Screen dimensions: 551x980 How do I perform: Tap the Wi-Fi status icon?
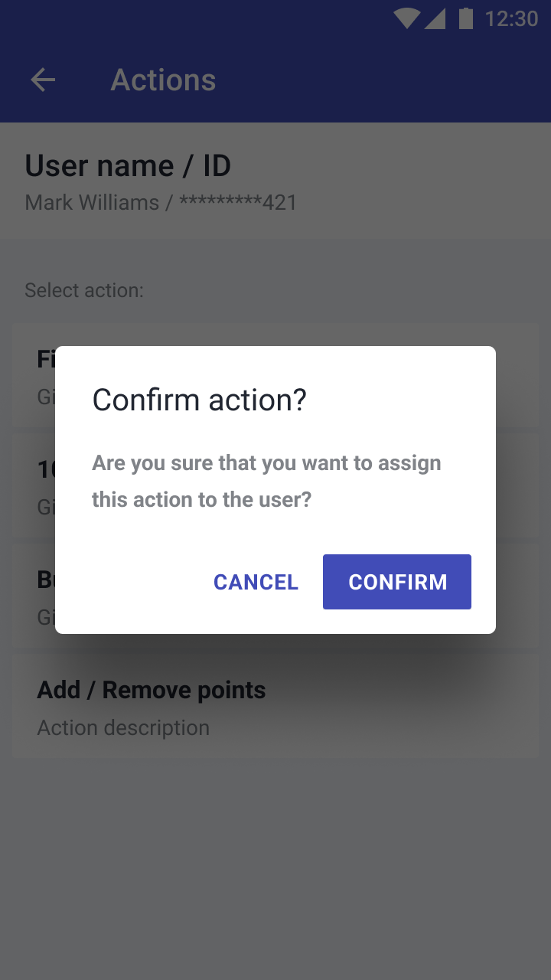tap(406, 18)
